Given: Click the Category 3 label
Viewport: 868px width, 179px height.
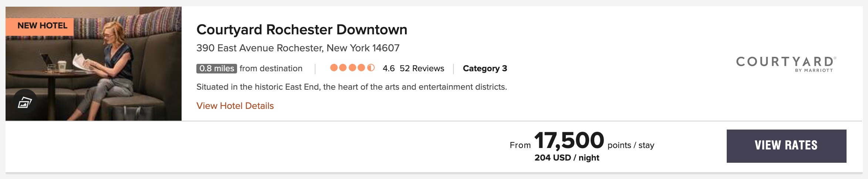Looking at the screenshot, I should 485,69.
